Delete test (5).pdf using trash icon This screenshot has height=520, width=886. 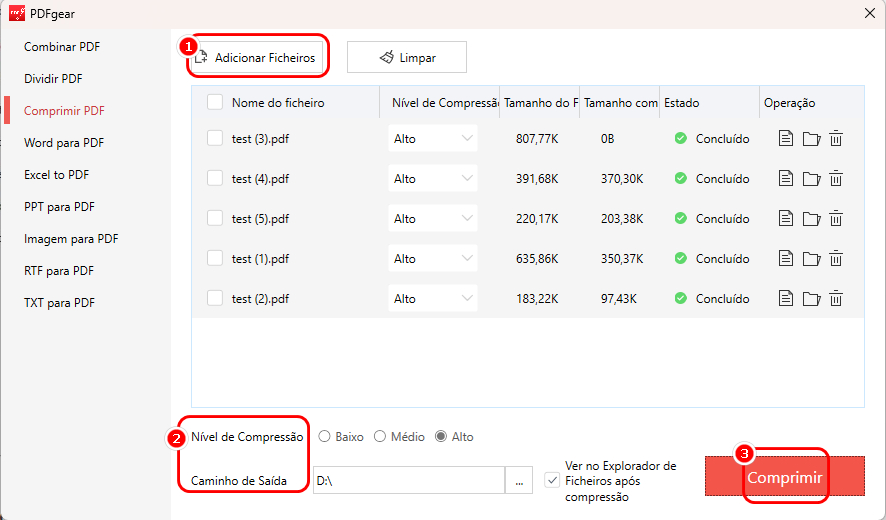[x=836, y=219]
